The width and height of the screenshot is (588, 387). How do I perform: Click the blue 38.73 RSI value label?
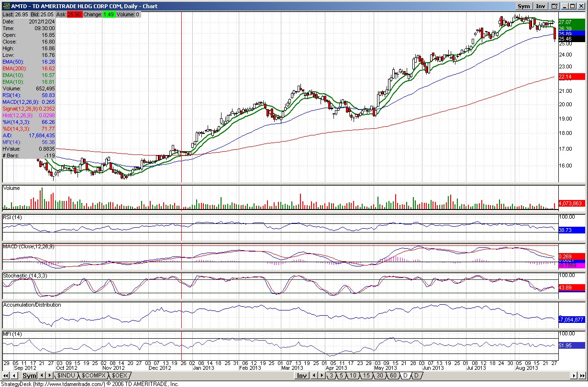[572, 230]
